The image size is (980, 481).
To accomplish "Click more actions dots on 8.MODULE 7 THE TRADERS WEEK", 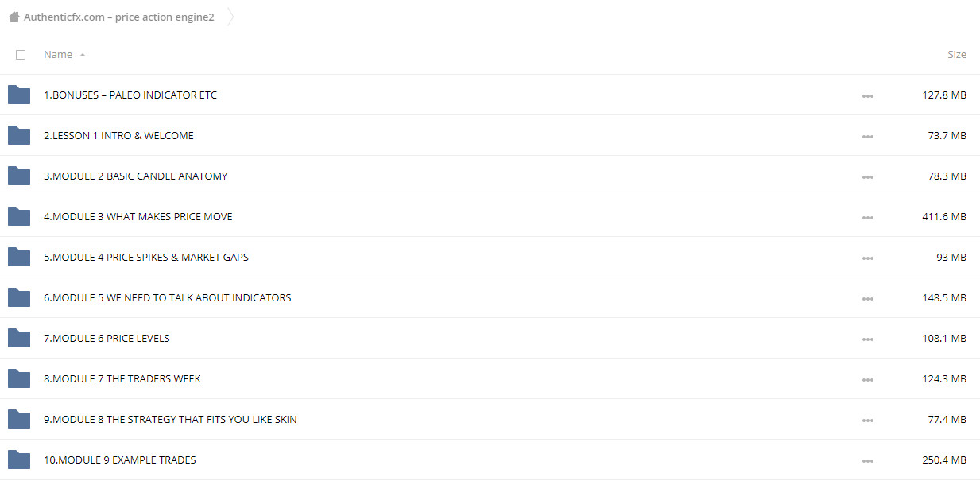I will [867, 380].
